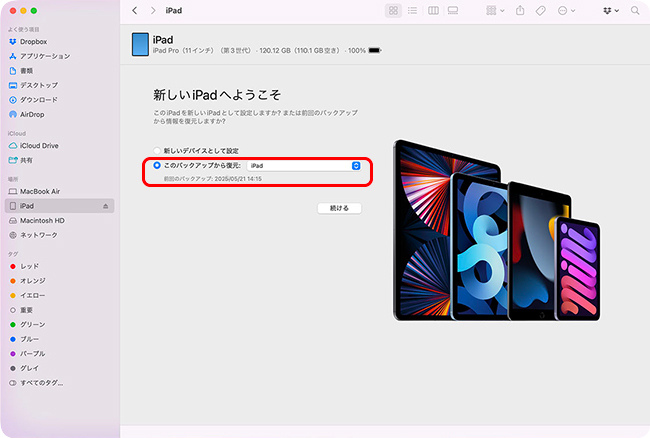Switch Finder to column view
Screen dimensions: 650x438
[x=433, y=11]
